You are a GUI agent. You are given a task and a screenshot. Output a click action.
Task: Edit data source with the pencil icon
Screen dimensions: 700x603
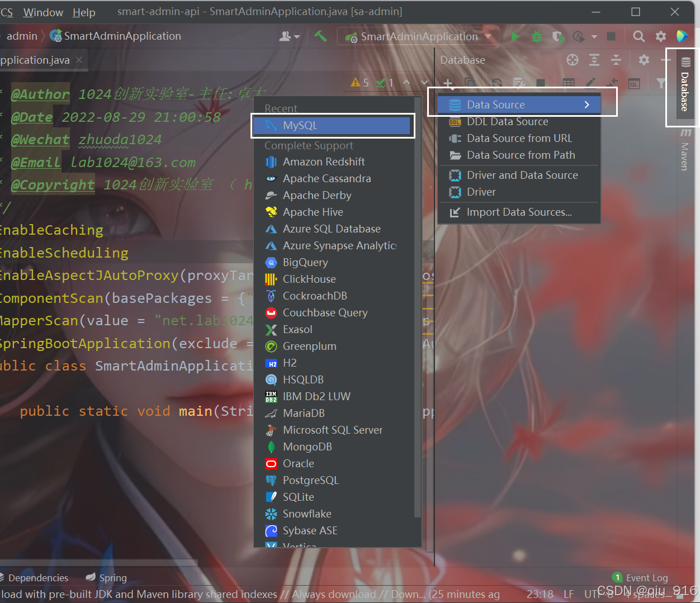[x=591, y=83]
